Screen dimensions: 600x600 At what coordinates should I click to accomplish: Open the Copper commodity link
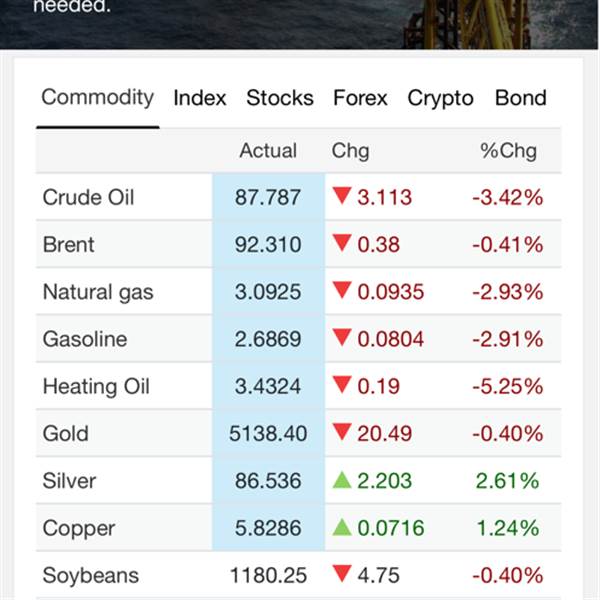pos(79,529)
